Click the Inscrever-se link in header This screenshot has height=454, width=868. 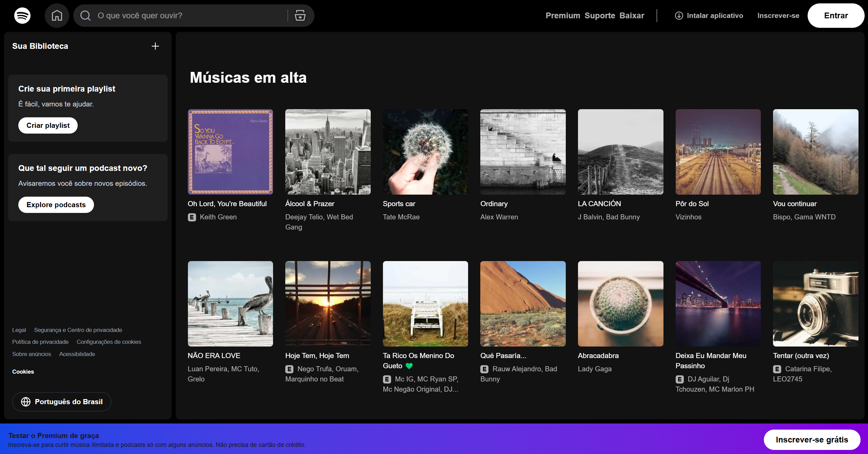click(x=778, y=16)
